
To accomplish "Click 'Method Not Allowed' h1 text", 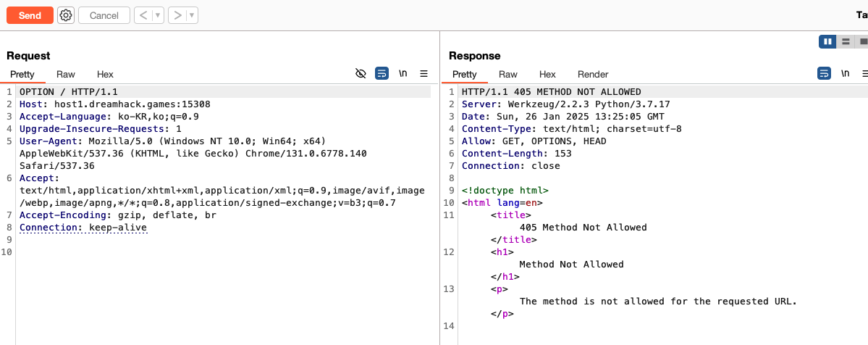I will 572,264.
